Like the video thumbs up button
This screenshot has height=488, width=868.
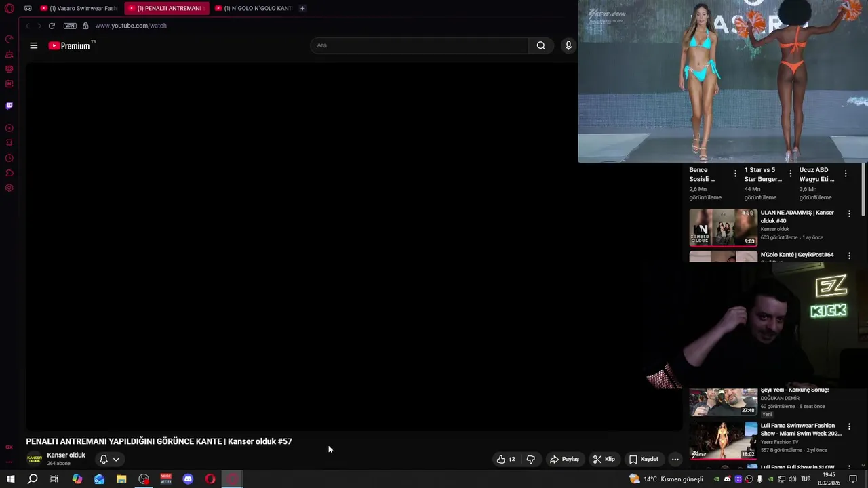pos(506,460)
